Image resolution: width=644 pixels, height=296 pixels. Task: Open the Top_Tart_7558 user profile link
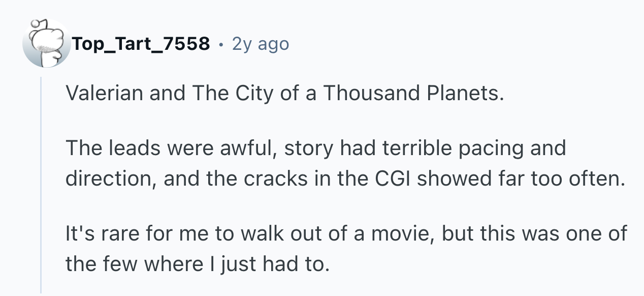141,44
